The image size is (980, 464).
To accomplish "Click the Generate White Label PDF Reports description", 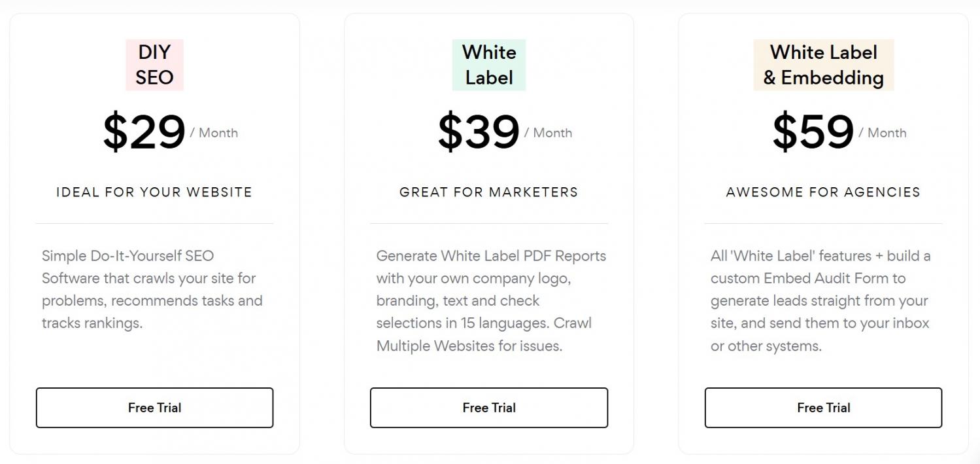I will coord(490,300).
